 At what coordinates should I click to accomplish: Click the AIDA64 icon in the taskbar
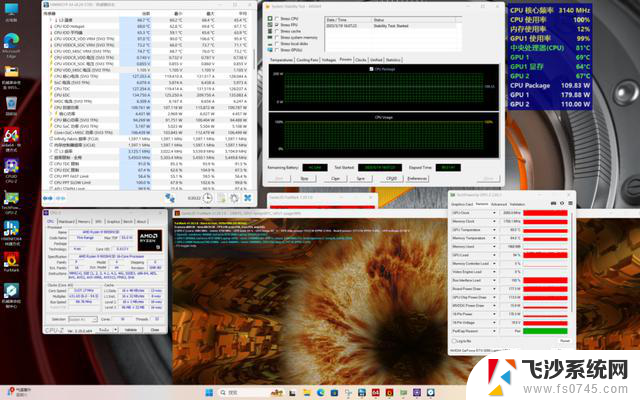[376, 393]
